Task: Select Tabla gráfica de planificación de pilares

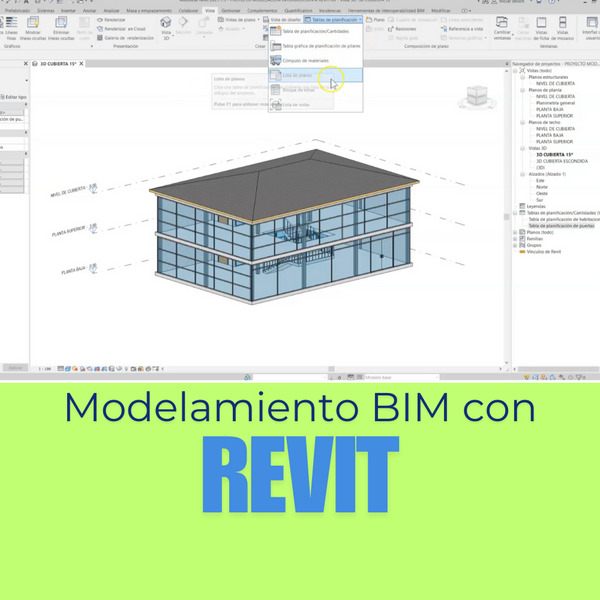Action: pyautogui.click(x=315, y=46)
